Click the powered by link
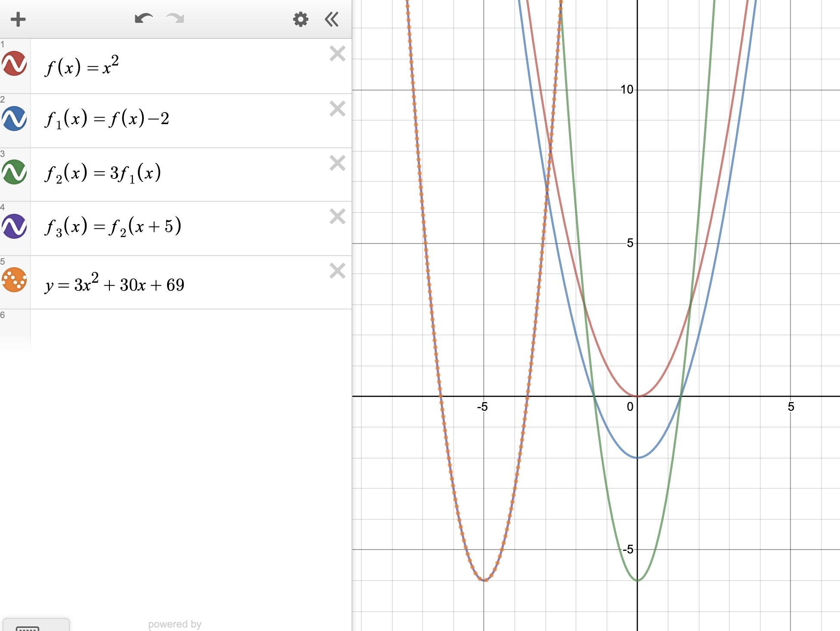The width and height of the screenshot is (840, 631). tap(174, 625)
